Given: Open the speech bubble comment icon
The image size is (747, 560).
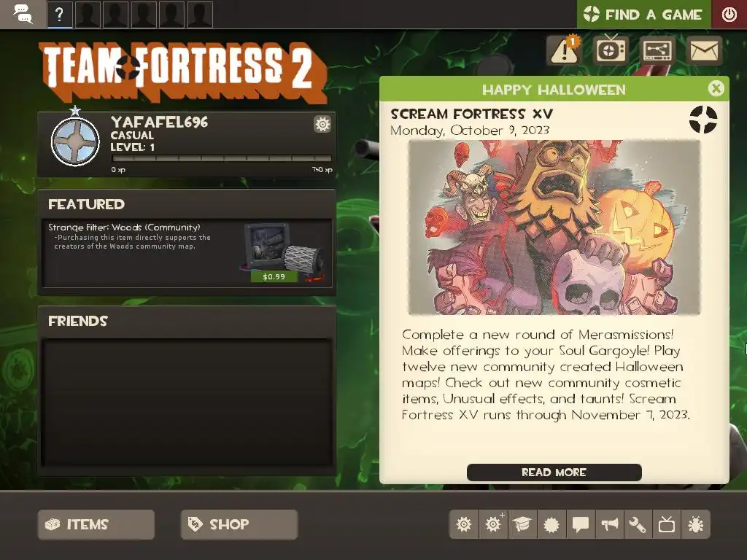Looking at the screenshot, I should 580,524.
